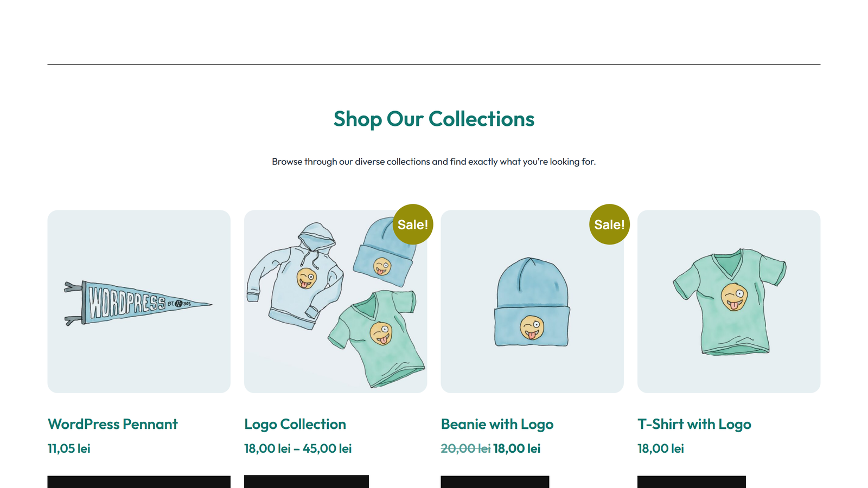This screenshot has height=488, width=868.
Task: Click the Sale badge on Beanie with Logo
Action: (x=609, y=224)
